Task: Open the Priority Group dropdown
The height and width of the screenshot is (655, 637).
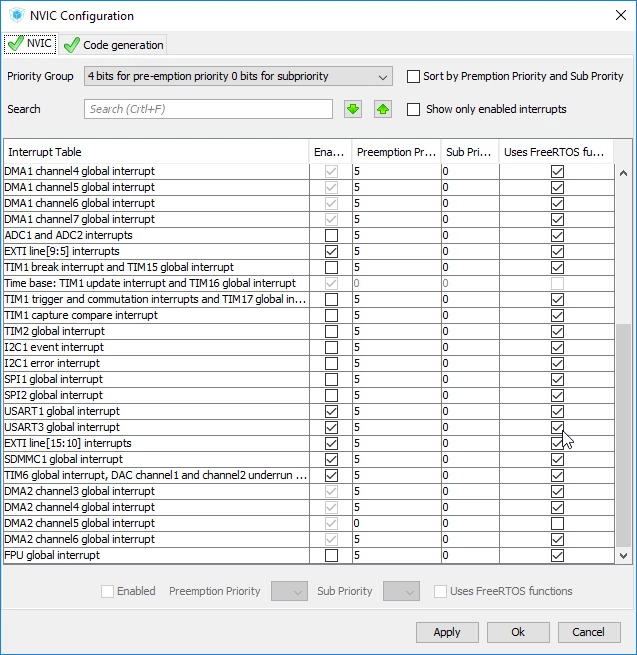Action: 238,76
